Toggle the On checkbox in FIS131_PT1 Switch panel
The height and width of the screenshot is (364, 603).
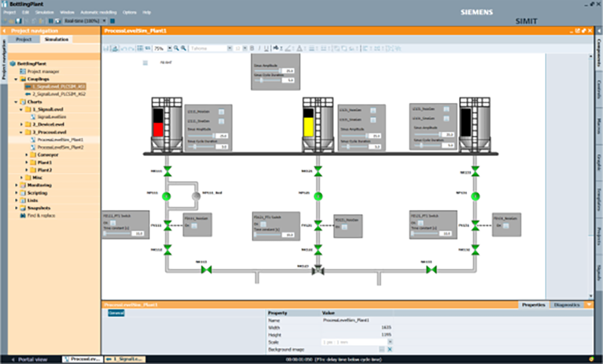tap(421, 222)
